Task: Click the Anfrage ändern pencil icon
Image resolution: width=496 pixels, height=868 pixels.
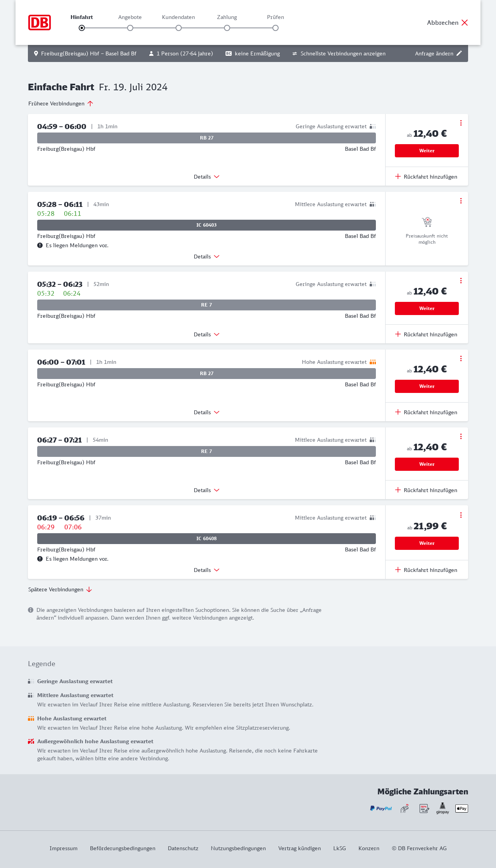Action: [459, 53]
